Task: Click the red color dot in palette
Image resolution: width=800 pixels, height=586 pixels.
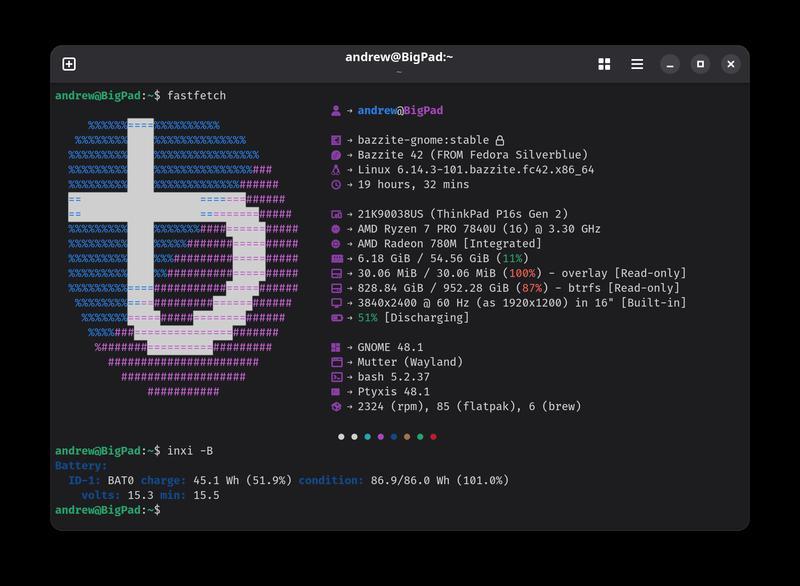Action: (x=433, y=437)
